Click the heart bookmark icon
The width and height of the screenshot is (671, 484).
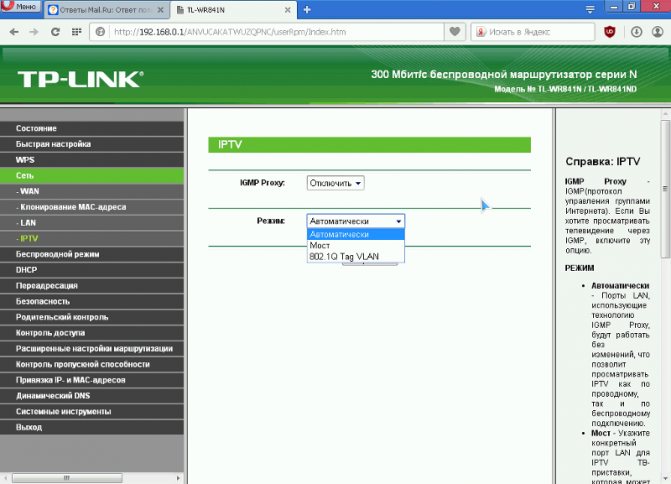pos(455,32)
